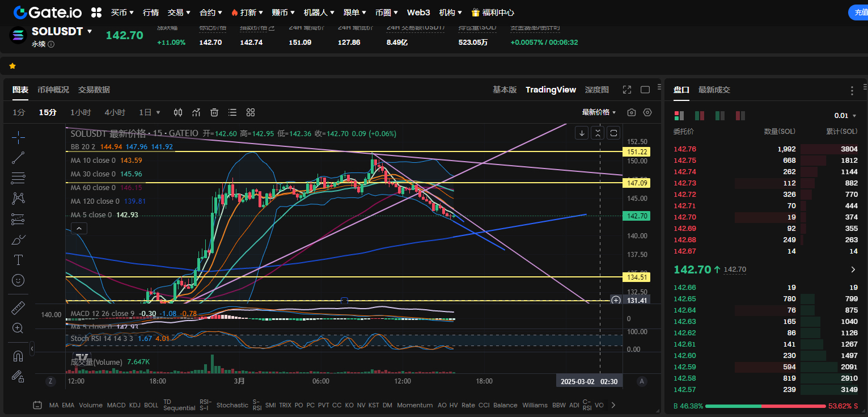Open the 行情 markets menu
The width and height of the screenshot is (868, 417).
coord(151,12)
